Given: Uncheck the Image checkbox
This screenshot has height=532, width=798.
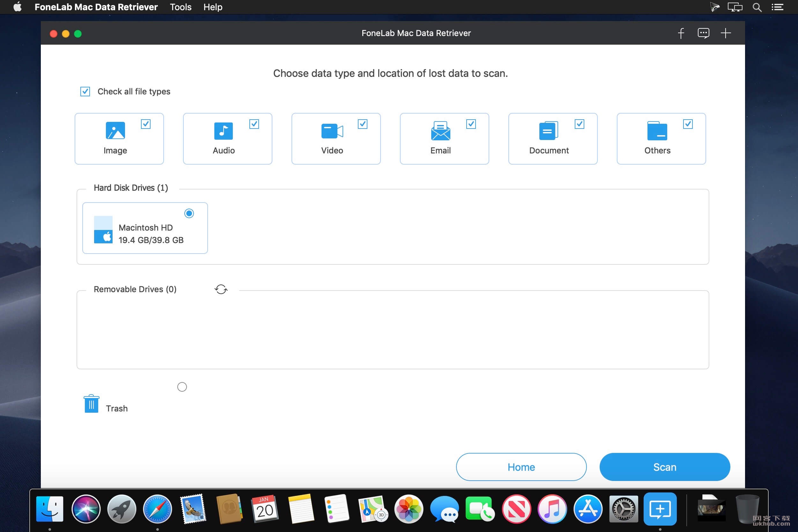Looking at the screenshot, I should [145, 124].
